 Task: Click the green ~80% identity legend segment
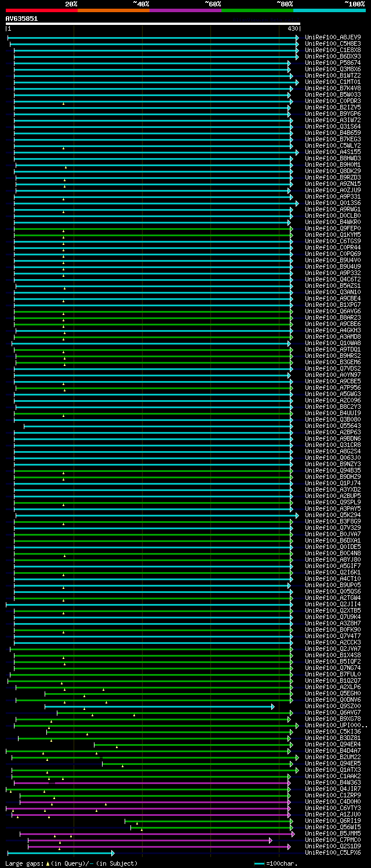pos(257,10)
